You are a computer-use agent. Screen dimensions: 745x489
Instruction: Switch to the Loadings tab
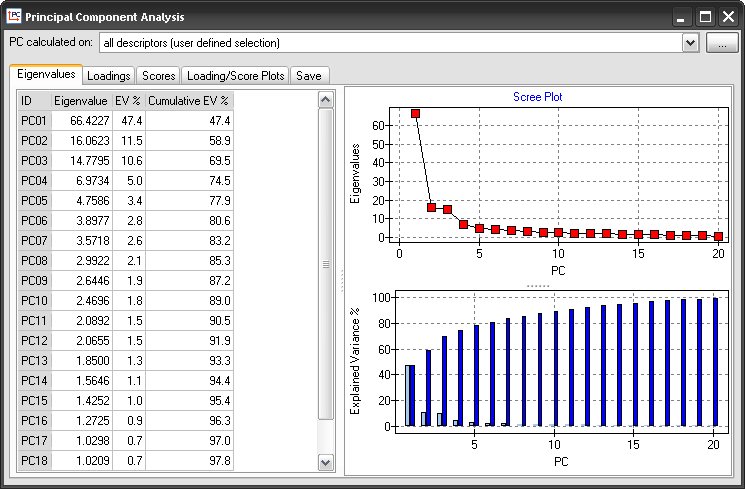108,76
